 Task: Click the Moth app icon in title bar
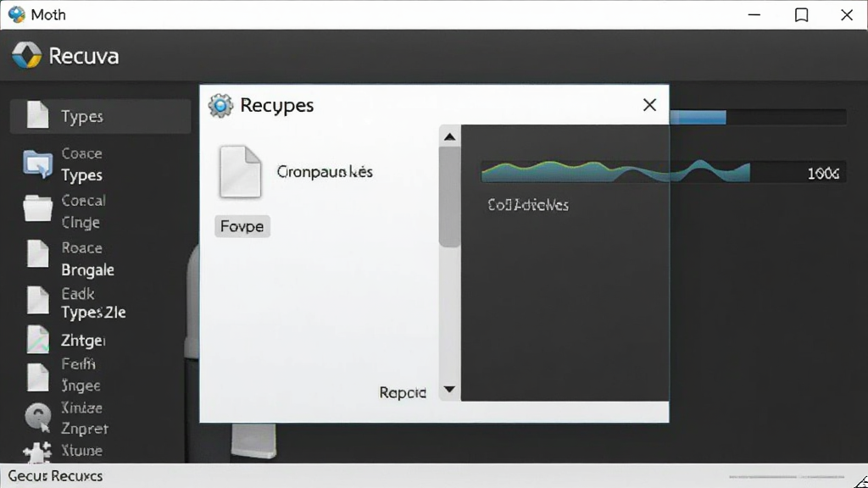(17, 14)
